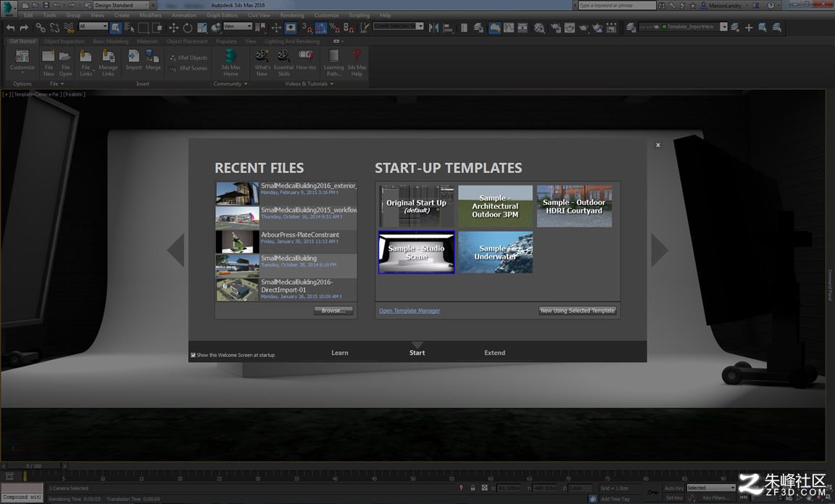Open the Rendered Frame Window
The width and height of the screenshot is (835, 504).
[x=569, y=28]
